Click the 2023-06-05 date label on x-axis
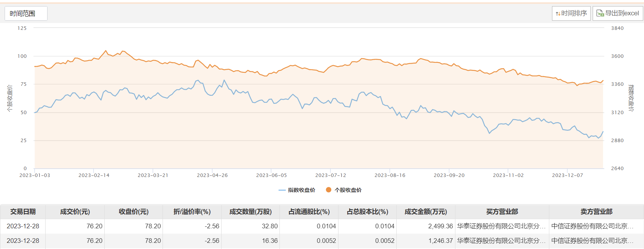 coord(271,175)
